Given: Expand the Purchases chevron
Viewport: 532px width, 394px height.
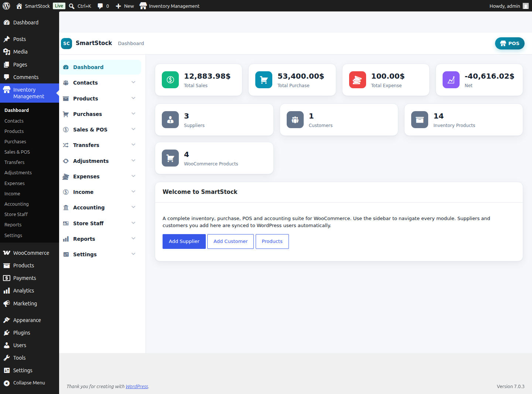Looking at the screenshot, I should pos(133,114).
